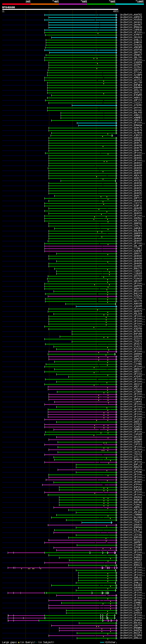
Task: Open hit UniRef100_P93508
Action: (x=131, y=20)
